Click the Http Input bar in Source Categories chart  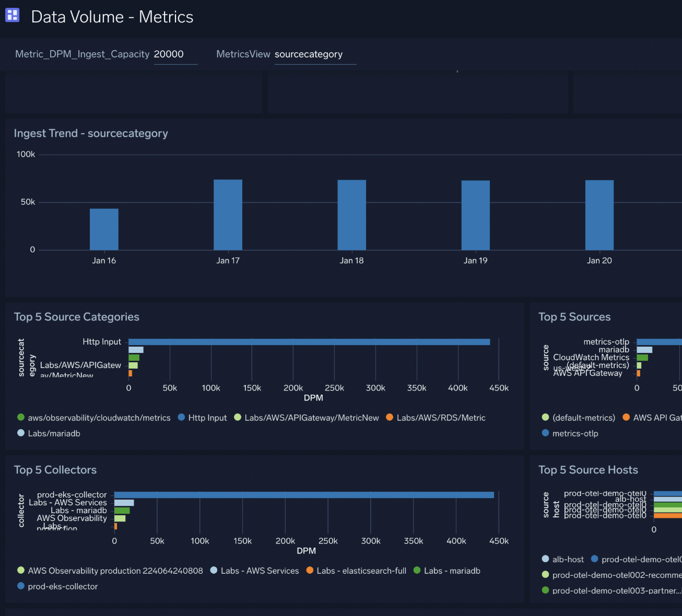tap(308, 341)
